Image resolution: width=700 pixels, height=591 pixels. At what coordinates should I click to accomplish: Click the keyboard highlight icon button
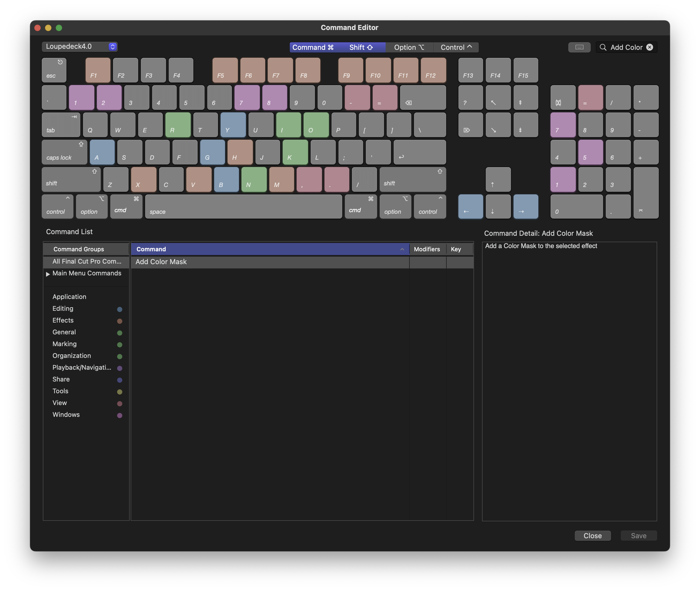point(579,47)
